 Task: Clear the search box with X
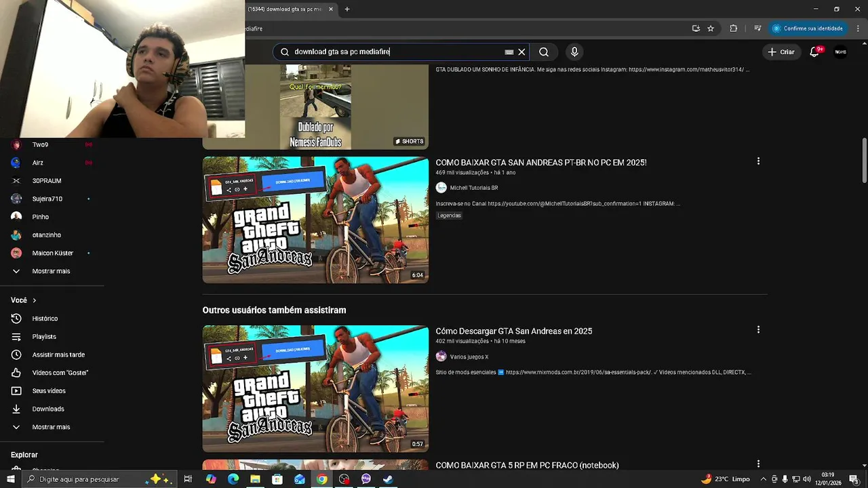[521, 52]
